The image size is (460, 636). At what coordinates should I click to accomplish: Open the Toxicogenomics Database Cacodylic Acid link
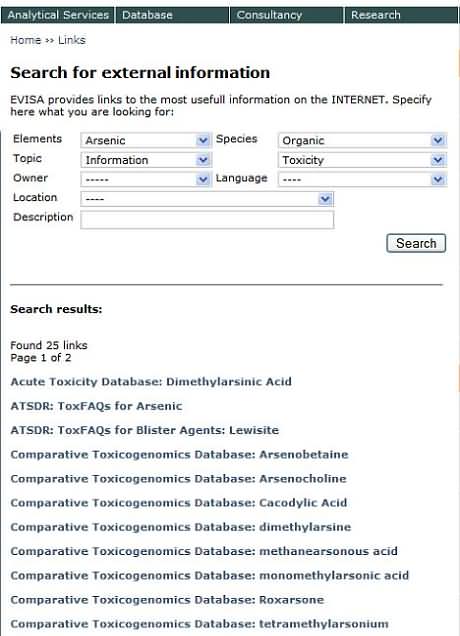coord(178,503)
